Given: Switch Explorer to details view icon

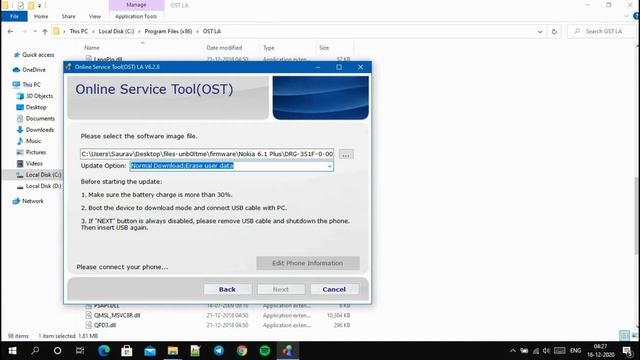Looking at the screenshot, I should pos(624,336).
